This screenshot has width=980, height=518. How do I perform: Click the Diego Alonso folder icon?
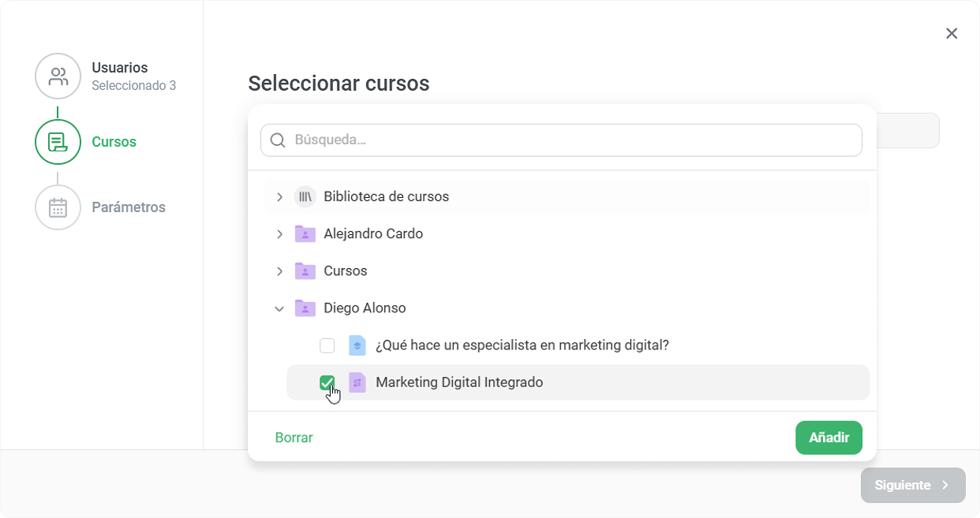coord(305,307)
